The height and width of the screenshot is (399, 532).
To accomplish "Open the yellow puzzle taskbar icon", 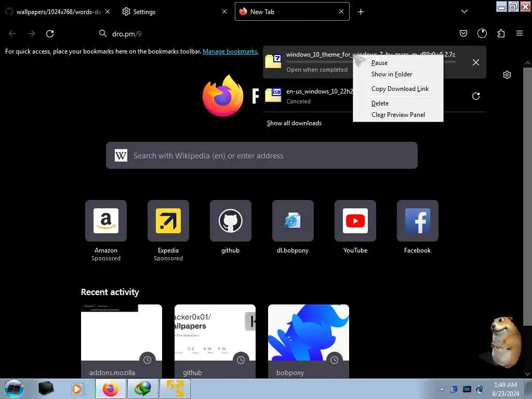I will point(175,389).
